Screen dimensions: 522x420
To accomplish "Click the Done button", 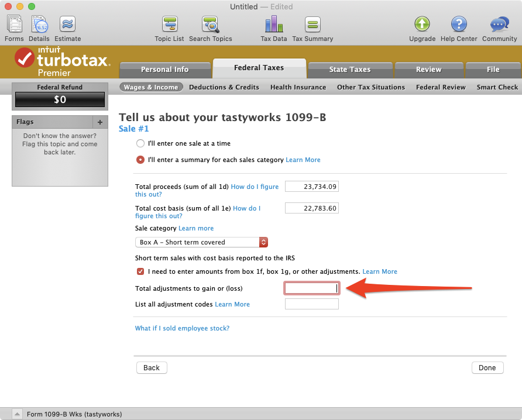I will click(487, 367).
